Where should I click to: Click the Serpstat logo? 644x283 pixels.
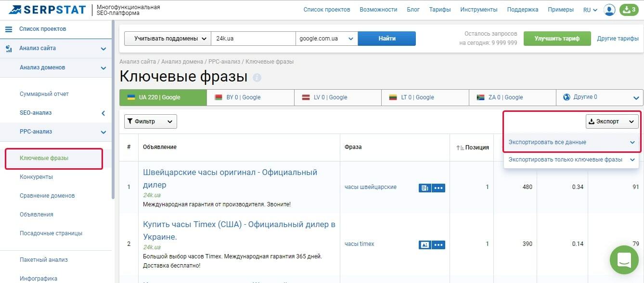(47, 10)
